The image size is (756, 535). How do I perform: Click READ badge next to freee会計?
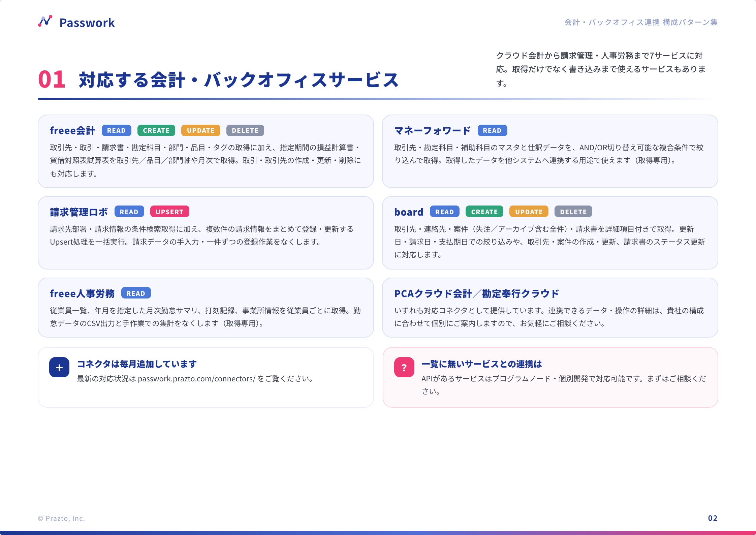point(117,130)
